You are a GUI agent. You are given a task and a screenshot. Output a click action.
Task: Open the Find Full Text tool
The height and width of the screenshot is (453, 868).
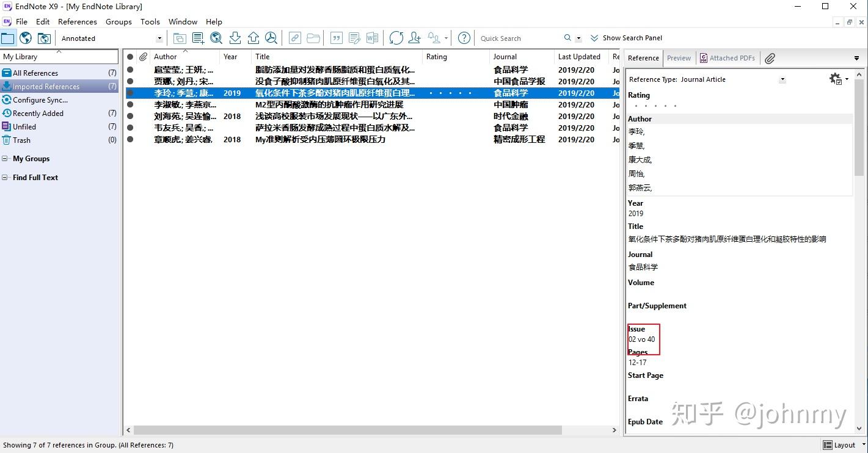[x=271, y=38]
